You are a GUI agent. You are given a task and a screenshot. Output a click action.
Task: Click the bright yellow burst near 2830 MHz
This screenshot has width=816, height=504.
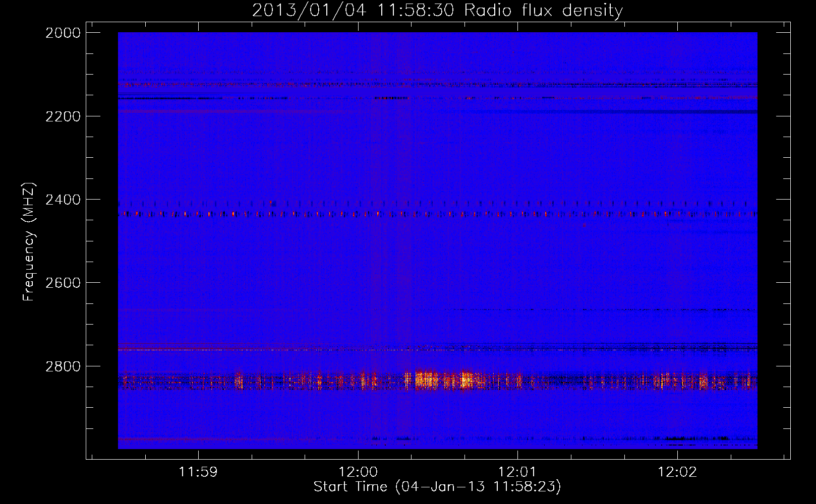[444, 379]
